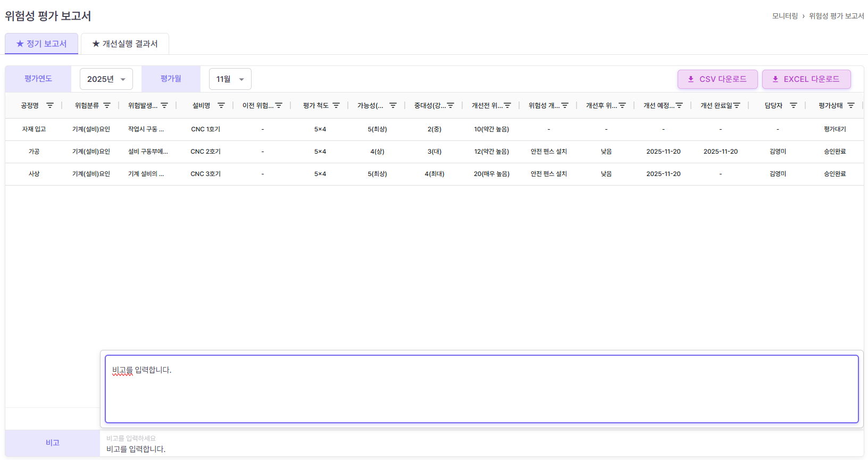Image resolution: width=868 pixels, height=460 pixels.
Task: Select the CNC 1호기 table row
Action: point(206,129)
